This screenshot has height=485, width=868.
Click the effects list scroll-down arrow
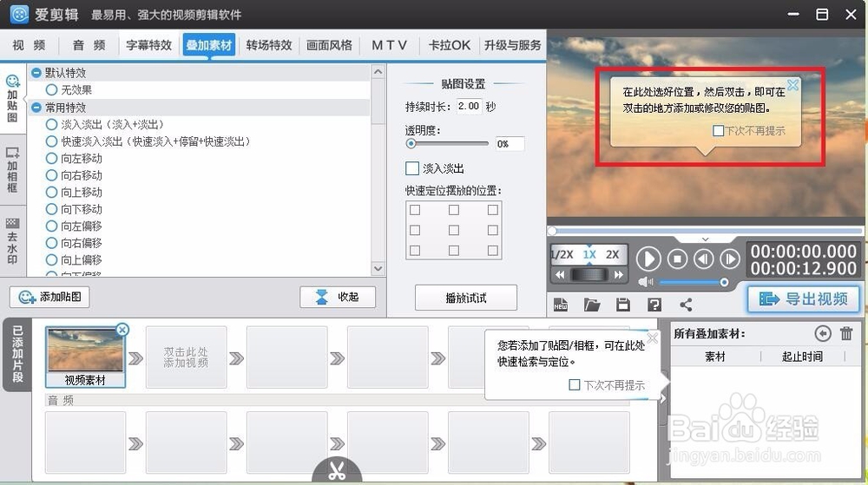[378, 268]
